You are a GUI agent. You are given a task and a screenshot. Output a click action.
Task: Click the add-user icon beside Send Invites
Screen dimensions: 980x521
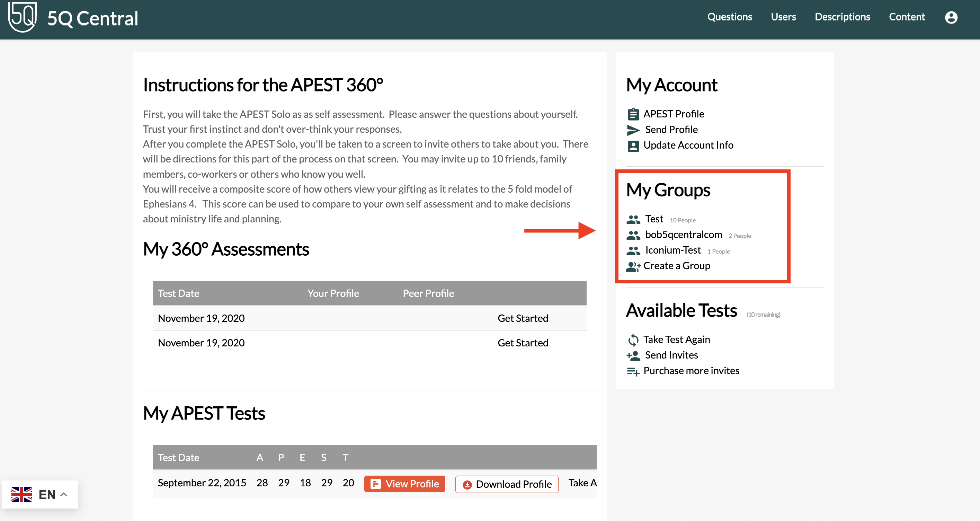coord(633,355)
